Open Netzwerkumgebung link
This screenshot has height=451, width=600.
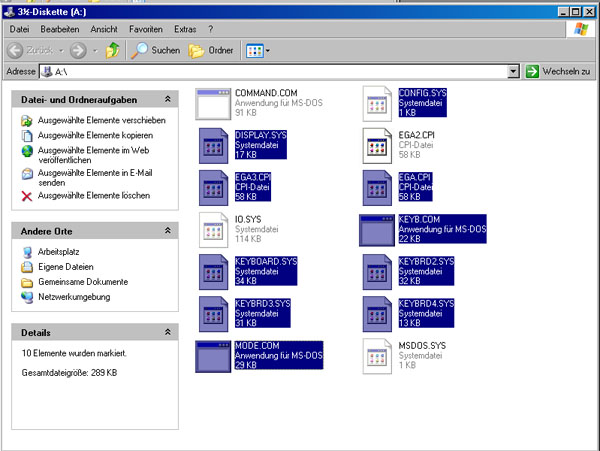[x=74, y=297]
